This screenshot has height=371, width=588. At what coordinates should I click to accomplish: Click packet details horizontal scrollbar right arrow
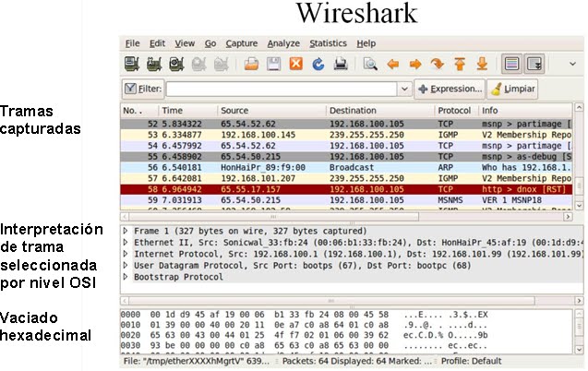[x=579, y=301]
